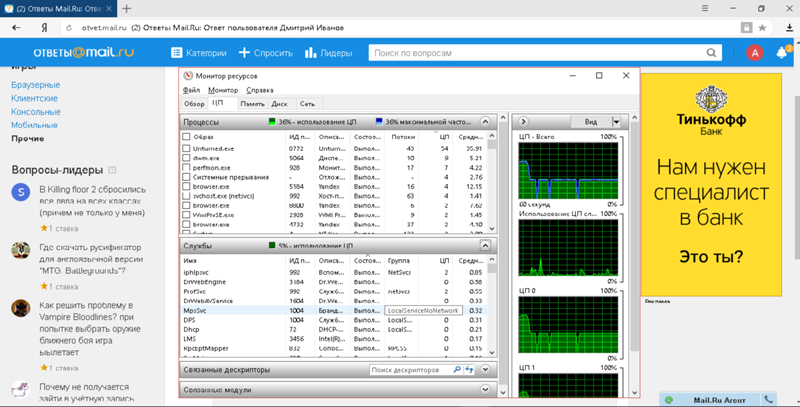800x407 pixels.
Task: Switch to the Память tab
Action: click(x=252, y=104)
